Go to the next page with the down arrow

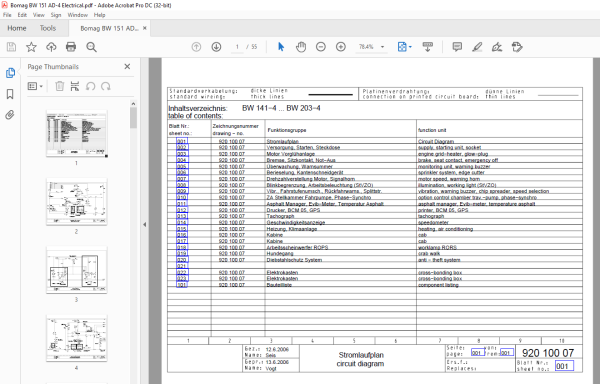(x=216, y=47)
